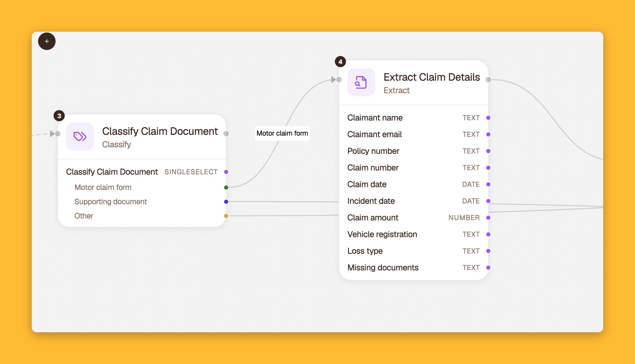Viewport: 635px width, 364px height.
Task: Click the Claim amount field
Action: tap(414, 218)
